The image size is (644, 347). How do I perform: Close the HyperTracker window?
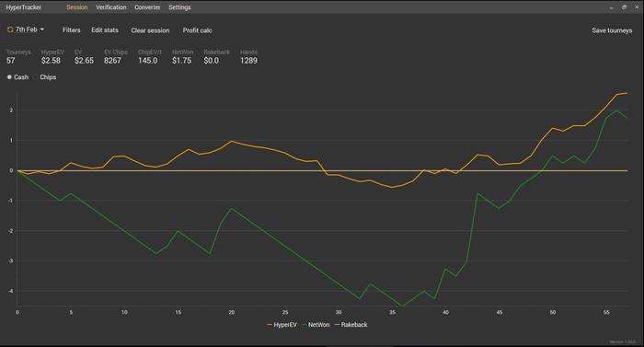pyautogui.click(x=637, y=7)
